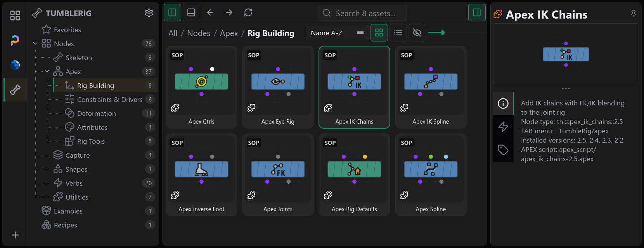Open the grid dashboard icon in left rail
This screenshot has width=644, height=248.
(15, 15)
